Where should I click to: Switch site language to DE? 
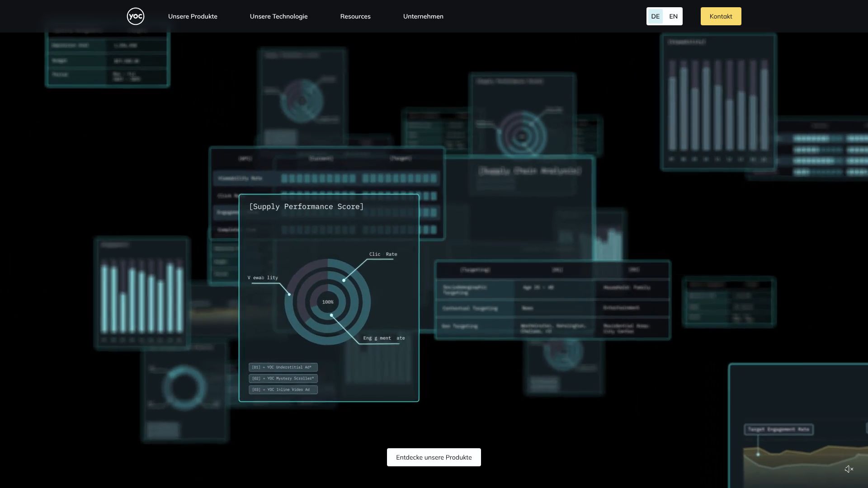point(655,16)
